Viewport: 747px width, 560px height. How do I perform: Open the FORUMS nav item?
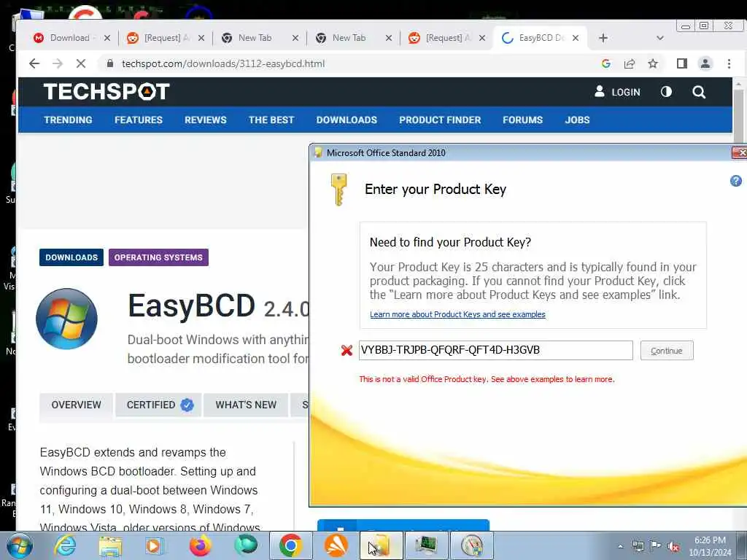click(522, 120)
